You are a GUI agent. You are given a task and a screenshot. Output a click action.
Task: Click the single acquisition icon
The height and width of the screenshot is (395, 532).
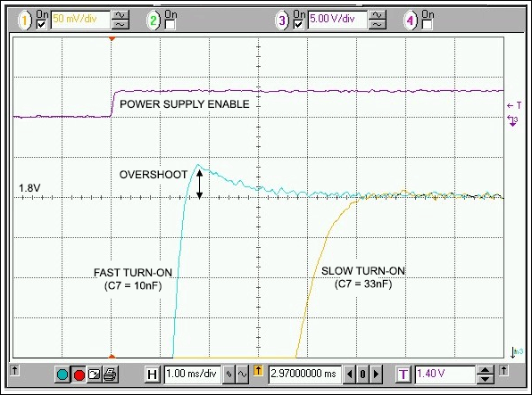point(95,374)
